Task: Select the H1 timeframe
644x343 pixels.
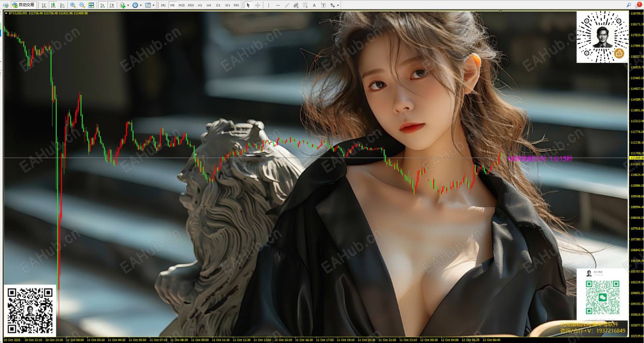Action: click(200, 5)
